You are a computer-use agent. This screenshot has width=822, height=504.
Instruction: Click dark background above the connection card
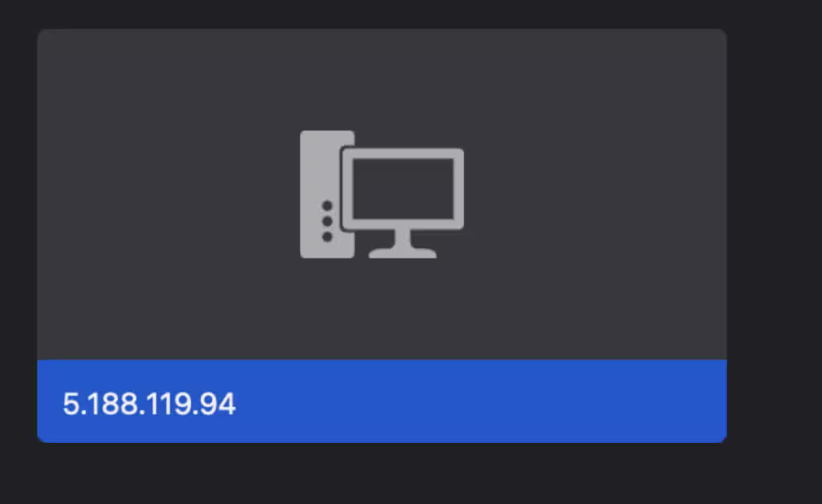382,13
